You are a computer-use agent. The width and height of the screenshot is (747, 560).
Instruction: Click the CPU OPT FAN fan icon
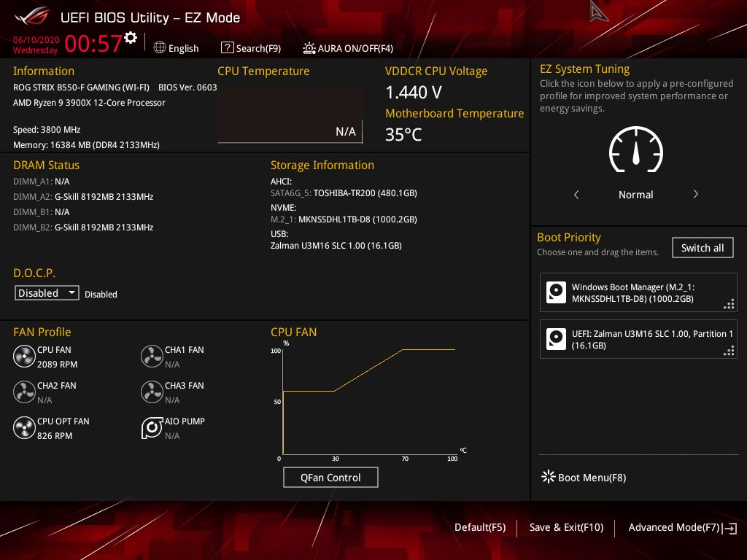coord(24,427)
